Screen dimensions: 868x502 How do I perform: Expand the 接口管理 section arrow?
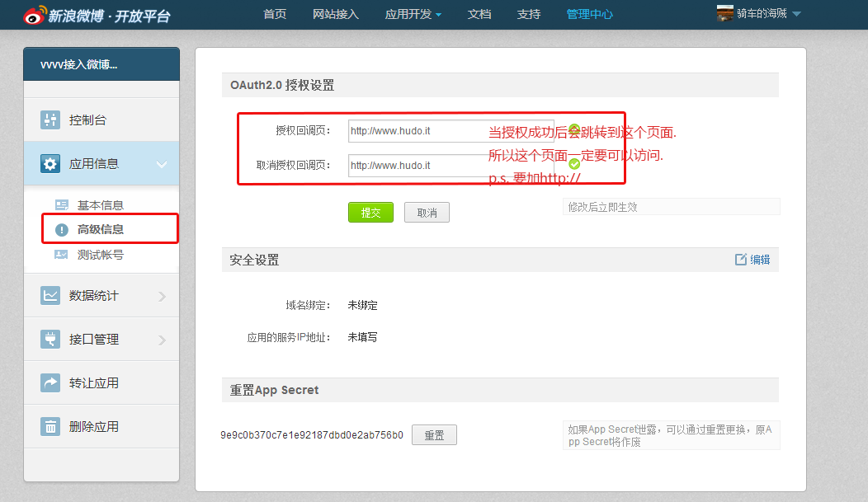click(x=163, y=340)
